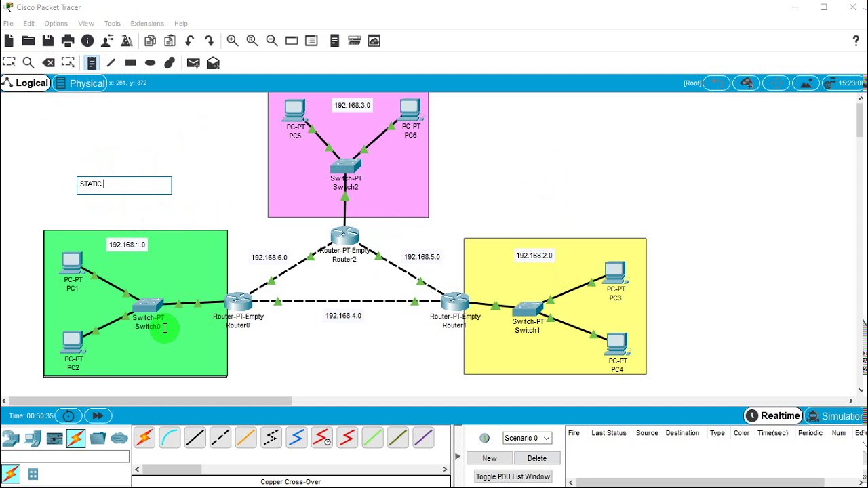
Task: Click the New scenario button
Action: click(490, 458)
